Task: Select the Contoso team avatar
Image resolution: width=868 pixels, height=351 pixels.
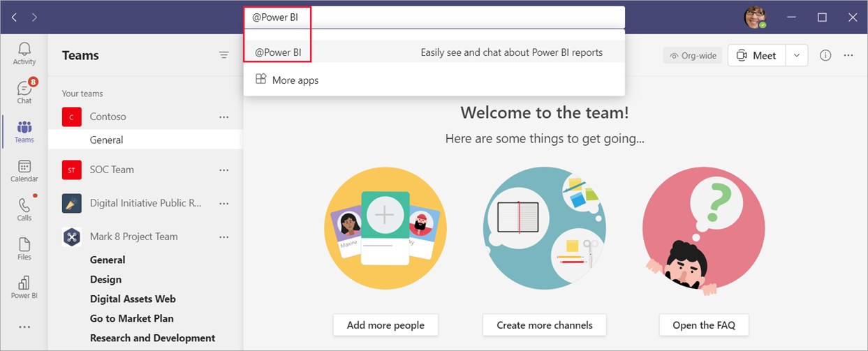Action: [72, 117]
